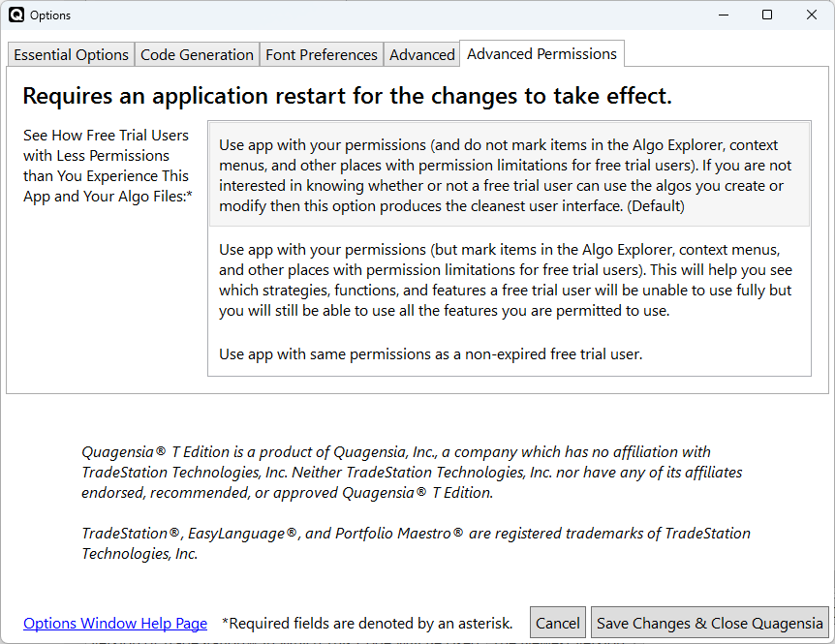The image size is (835, 644).
Task: Select the Default option without marking items
Action: point(510,175)
